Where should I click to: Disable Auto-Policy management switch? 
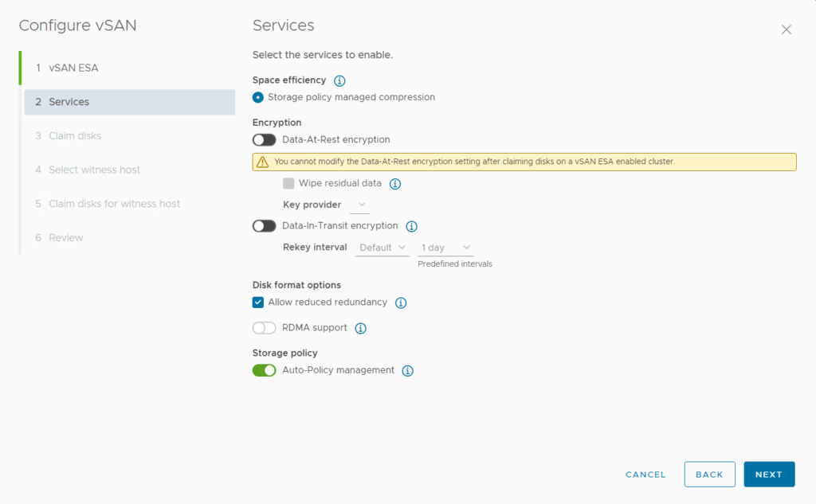point(264,370)
